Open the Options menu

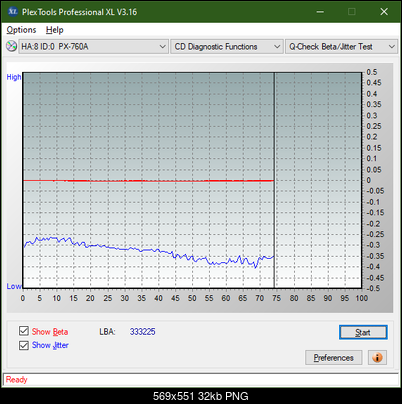click(21, 30)
